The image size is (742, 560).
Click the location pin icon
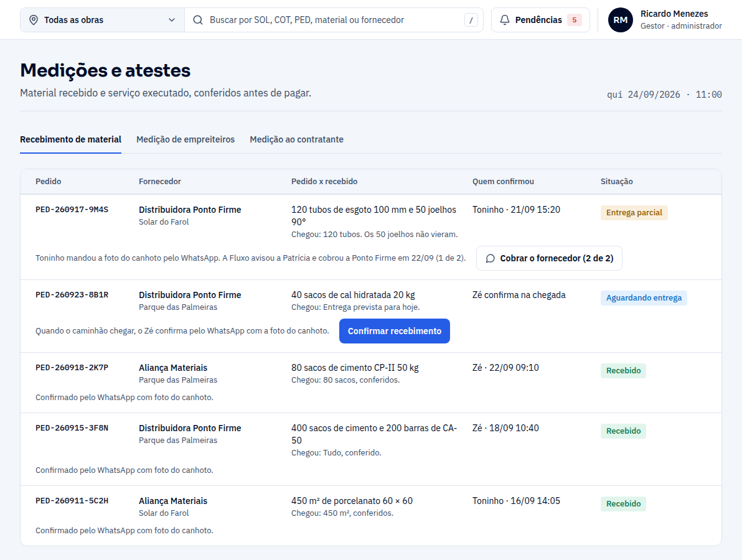coord(34,20)
